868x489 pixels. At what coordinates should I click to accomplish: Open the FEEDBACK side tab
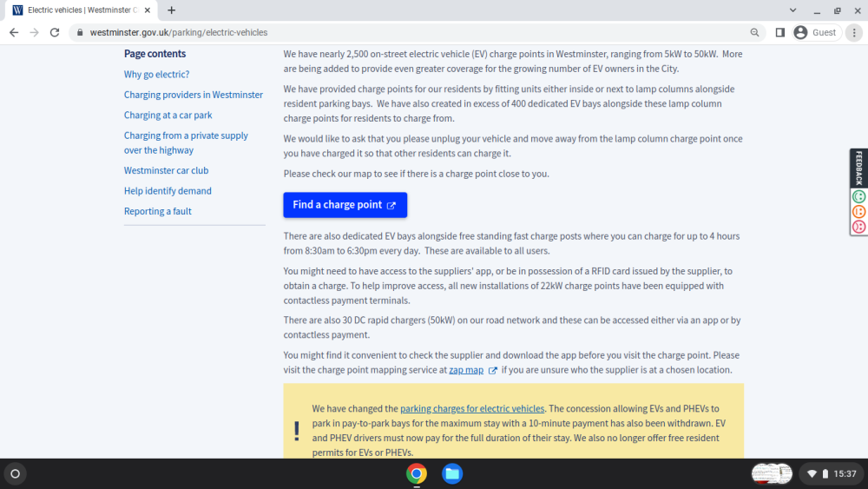[859, 168]
